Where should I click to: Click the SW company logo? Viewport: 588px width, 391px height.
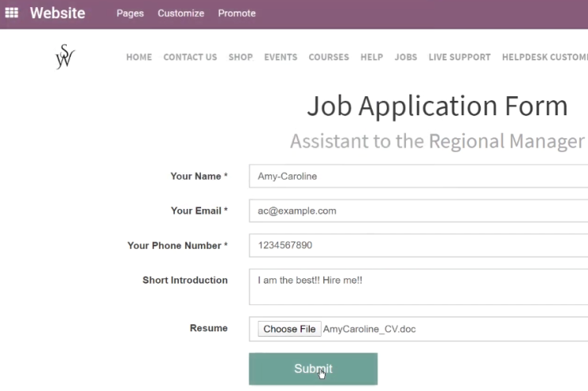click(65, 56)
